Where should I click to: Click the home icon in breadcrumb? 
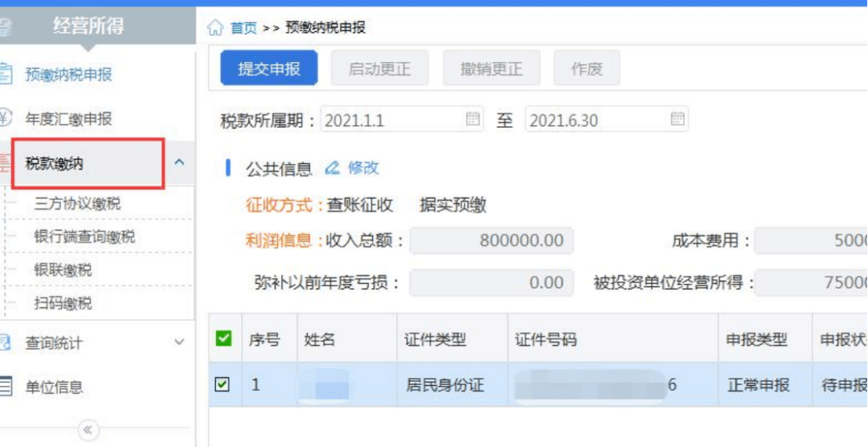point(215,28)
